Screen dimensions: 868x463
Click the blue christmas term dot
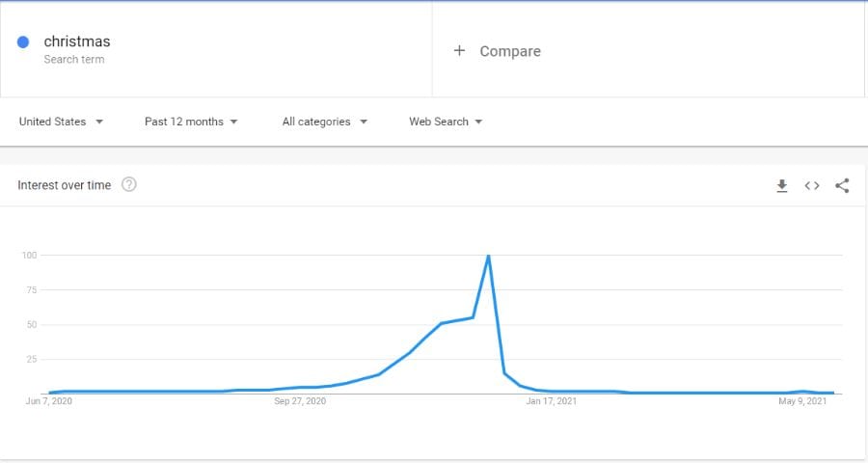pyautogui.click(x=23, y=42)
